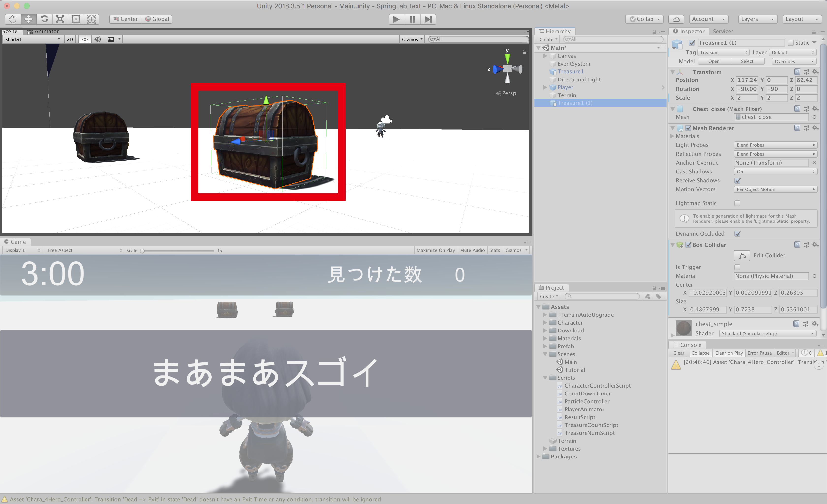Click Edit Collider icon button

(x=742, y=256)
